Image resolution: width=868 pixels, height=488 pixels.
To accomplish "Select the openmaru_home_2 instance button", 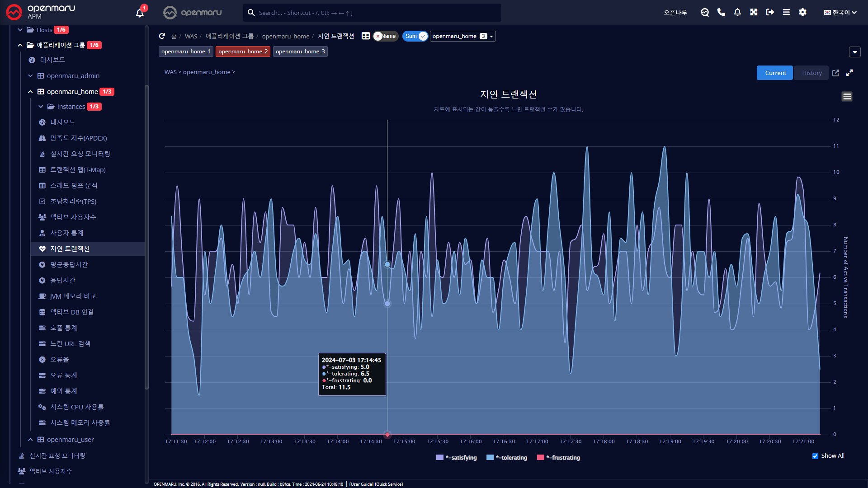I will click(x=243, y=52).
